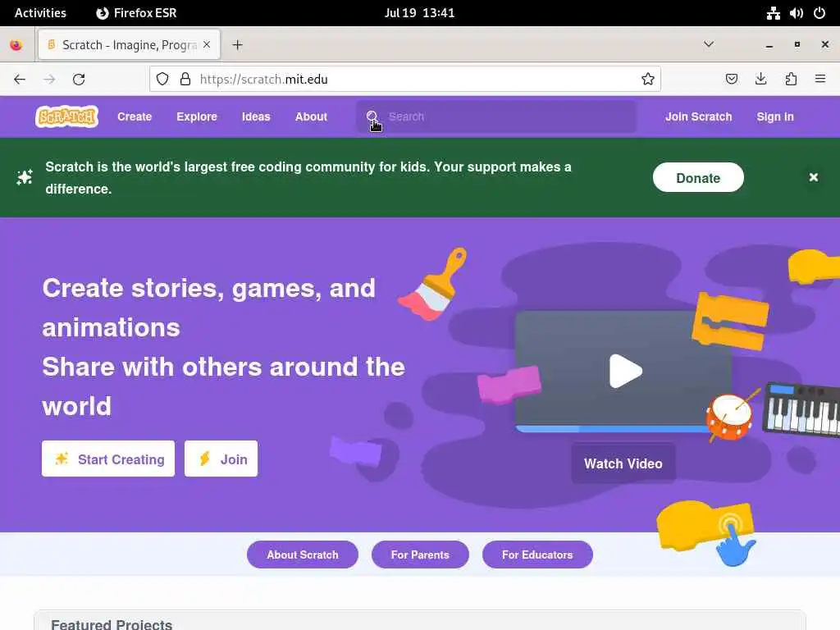
Task: Expand the List all tabs chevron
Action: point(708,44)
